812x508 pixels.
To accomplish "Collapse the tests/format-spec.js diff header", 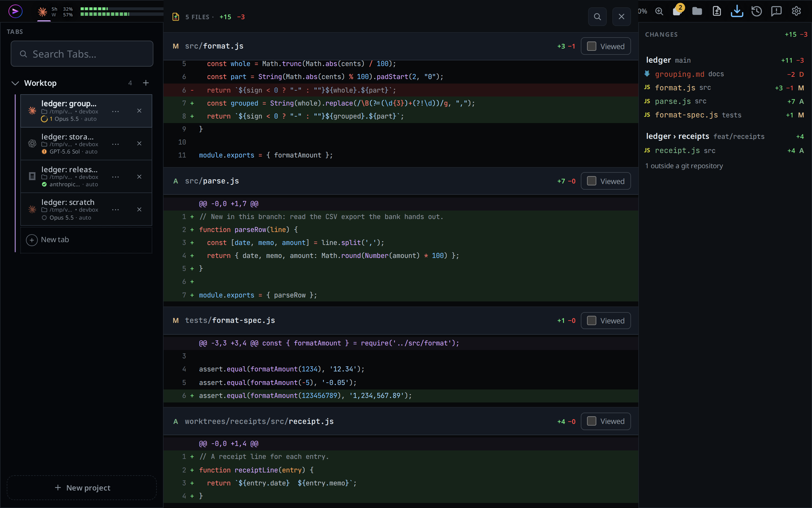I will pyautogui.click(x=401, y=321).
